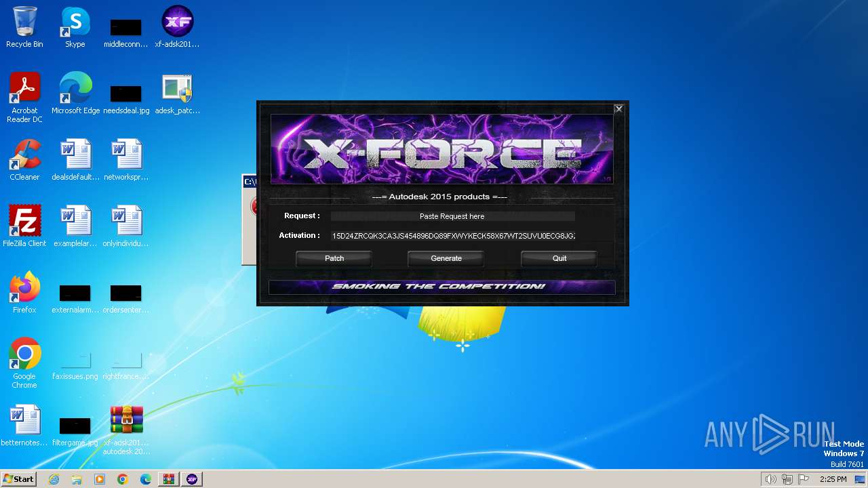Viewport: 868px width, 488px height.
Task: Close the X-Force keygen window
Action: click(x=618, y=108)
